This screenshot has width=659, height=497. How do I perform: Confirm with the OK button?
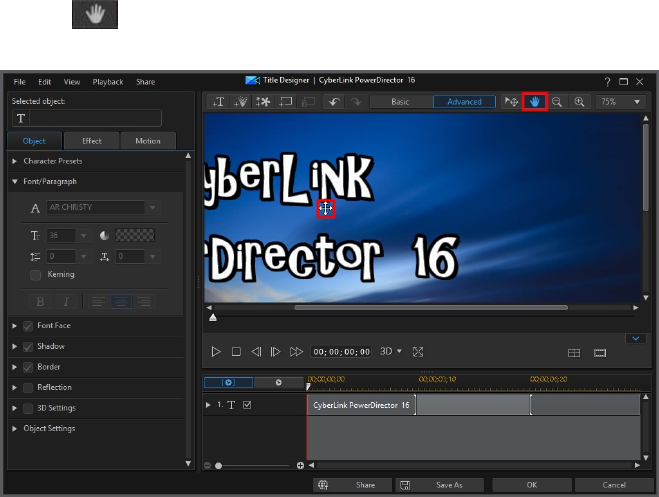click(x=532, y=485)
